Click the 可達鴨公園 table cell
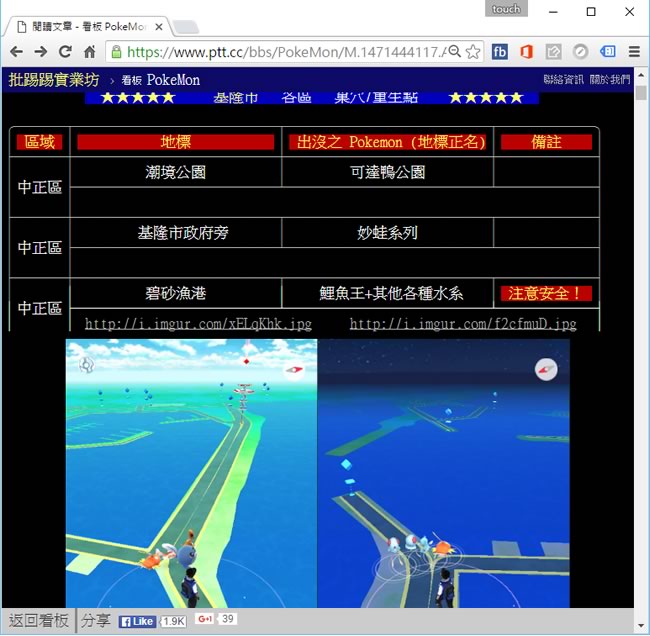 pyautogui.click(x=388, y=172)
